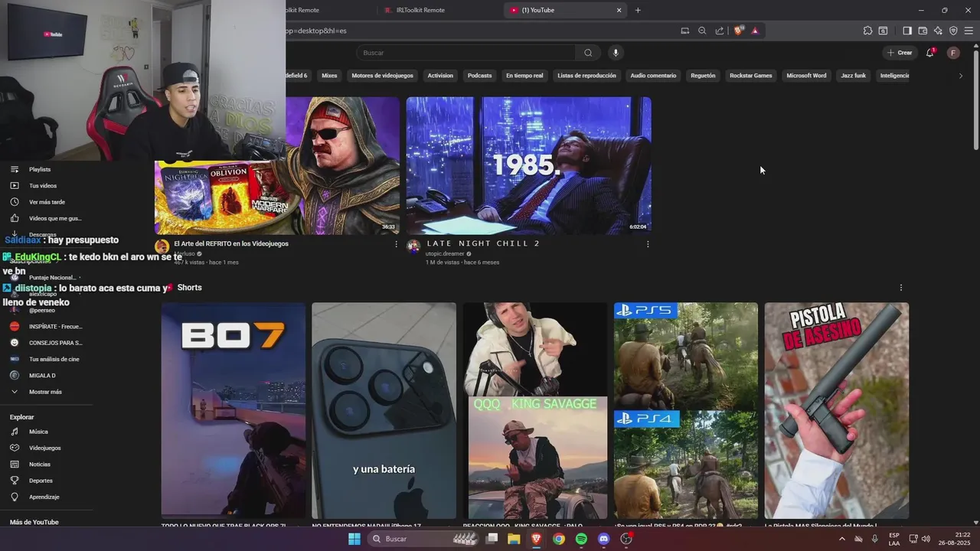Click the YouTube search input field
980x551 pixels.
[x=466, y=53]
